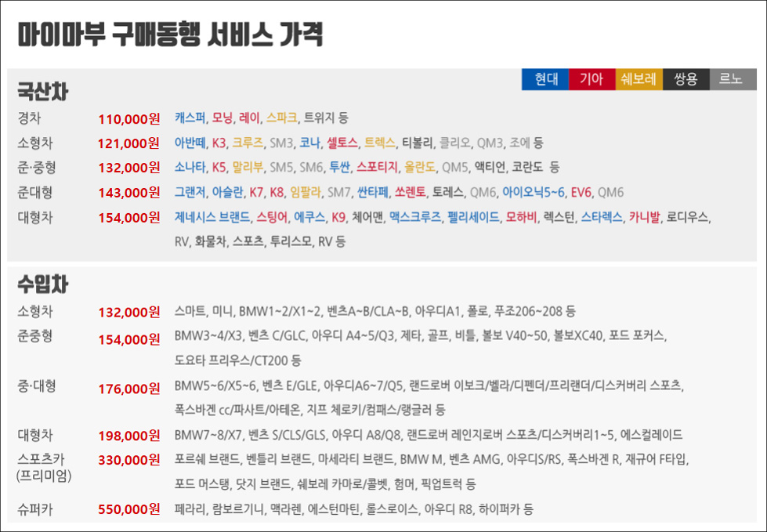
Task: Click the 임팔라 car name
Action: (306, 192)
